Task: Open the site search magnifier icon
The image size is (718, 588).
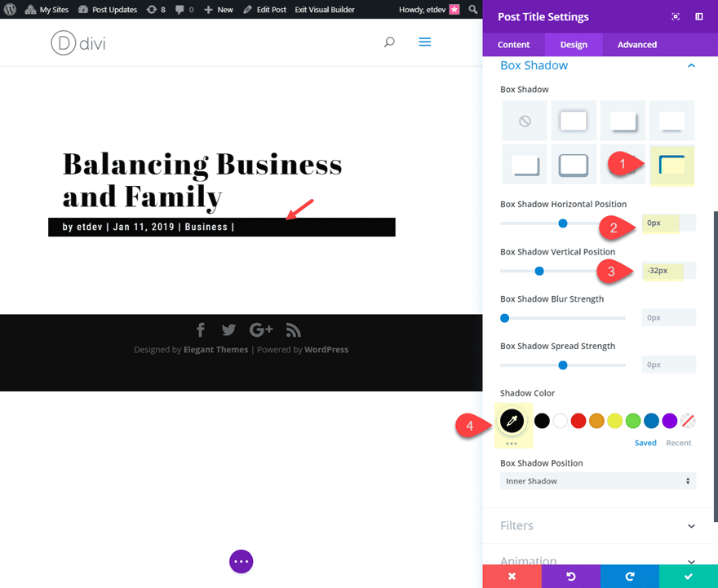Action: point(389,42)
